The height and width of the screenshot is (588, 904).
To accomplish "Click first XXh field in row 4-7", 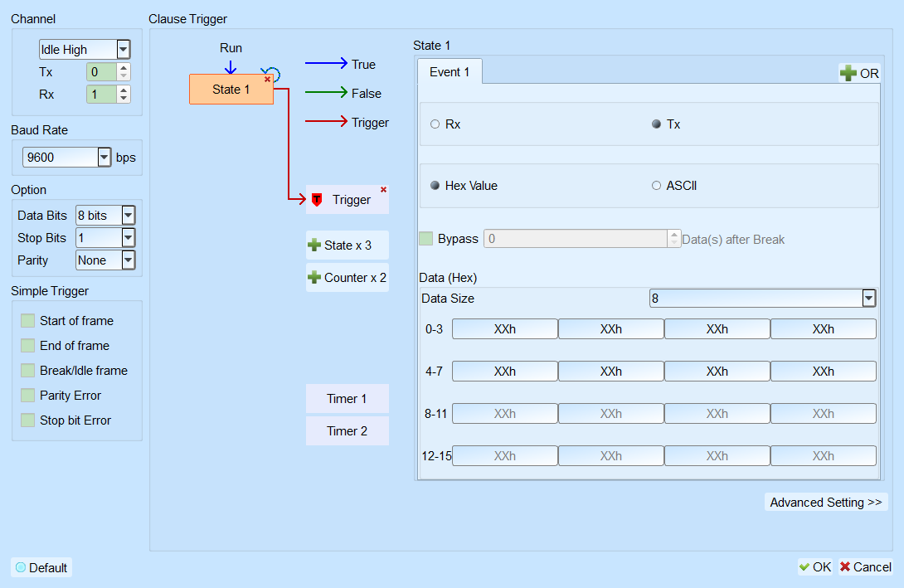I will [505, 372].
